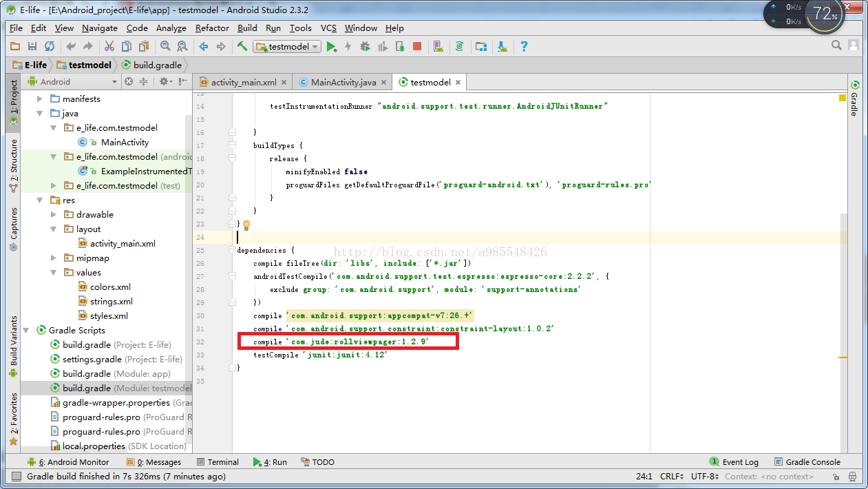Click the Make Project hammer icon
This screenshot has height=489, width=868.
(x=242, y=46)
